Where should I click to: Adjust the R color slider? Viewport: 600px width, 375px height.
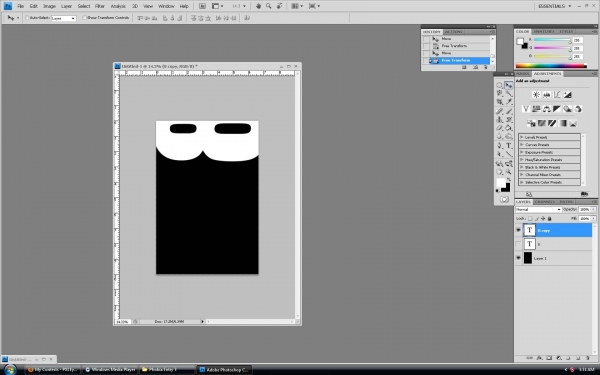[x=570, y=41]
